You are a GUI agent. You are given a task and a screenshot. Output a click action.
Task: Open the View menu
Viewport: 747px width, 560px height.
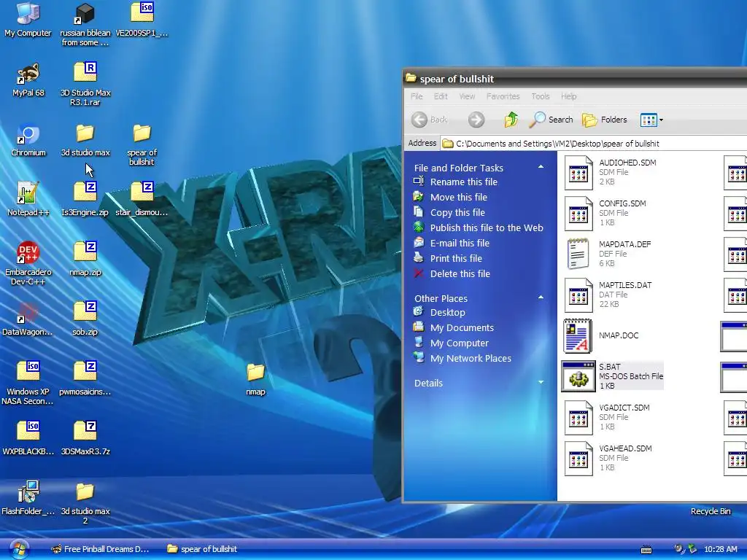click(x=467, y=96)
